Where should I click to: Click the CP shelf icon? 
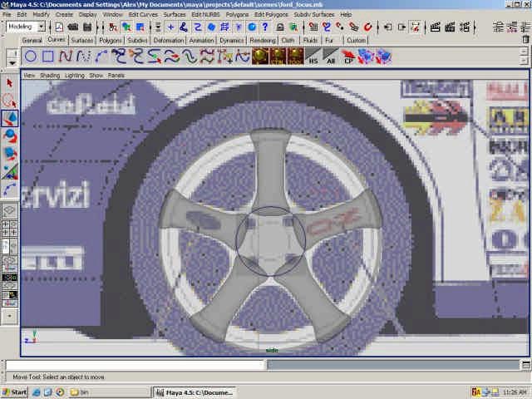pos(348,57)
